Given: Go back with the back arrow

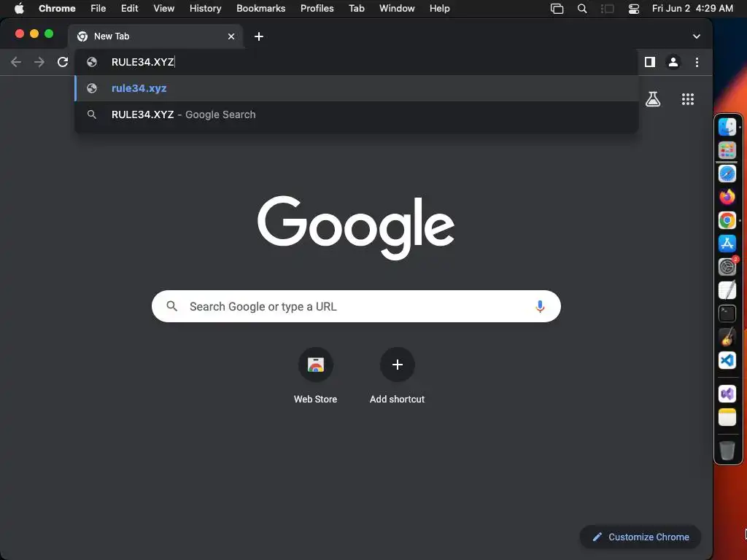Looking at the screenshot, I should pyautogui.click(x=16, y=62).
